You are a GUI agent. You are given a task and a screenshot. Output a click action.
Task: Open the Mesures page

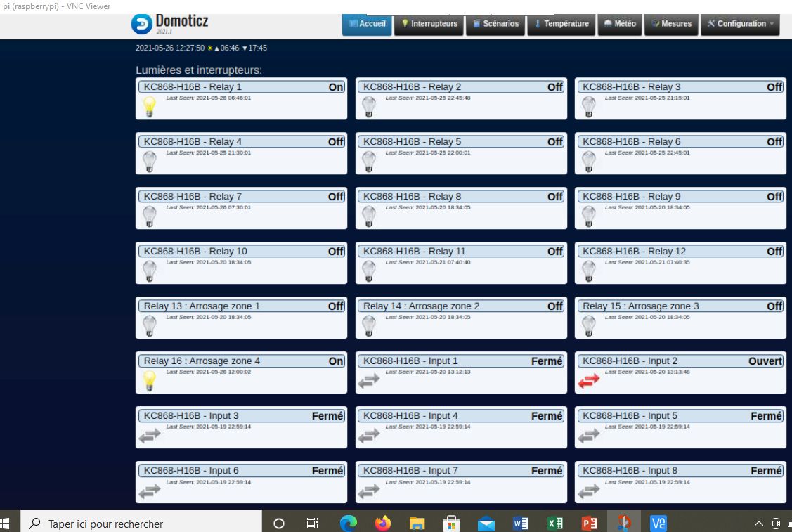point(670,24)
